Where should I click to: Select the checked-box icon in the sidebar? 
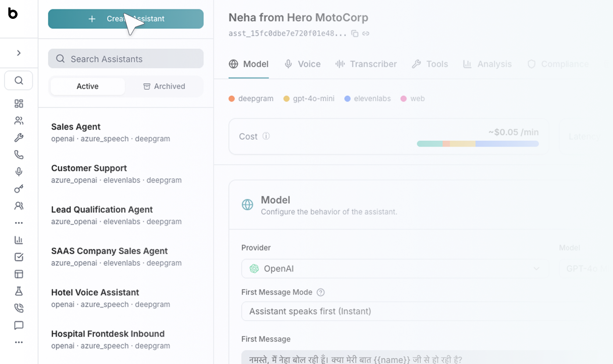click(x=19, y=257)
